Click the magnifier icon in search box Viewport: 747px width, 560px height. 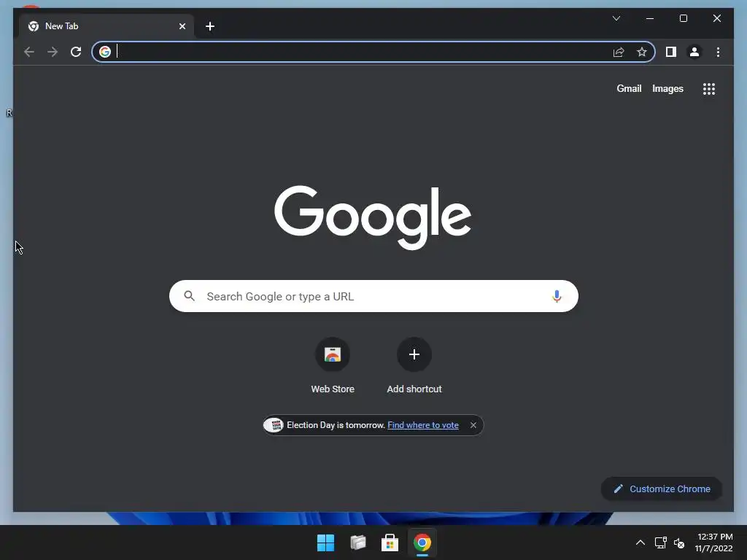189,296
